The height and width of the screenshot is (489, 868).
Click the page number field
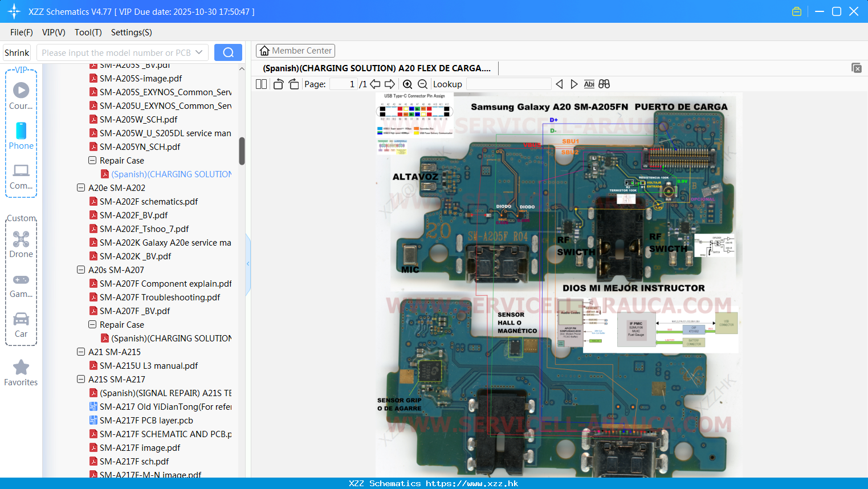coord(344,84)
